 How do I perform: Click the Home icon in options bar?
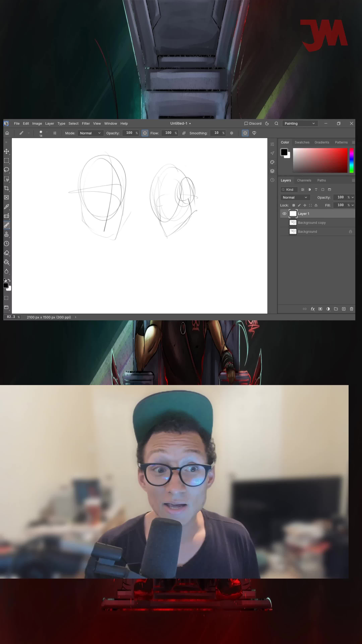pyautogui.click(x=7, y=133)
